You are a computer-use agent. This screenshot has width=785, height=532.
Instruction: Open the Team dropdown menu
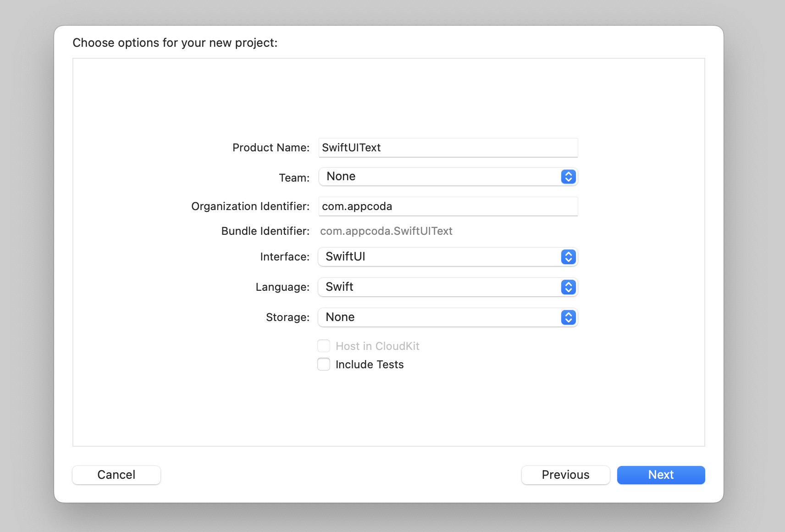click(x=448, y=177)
